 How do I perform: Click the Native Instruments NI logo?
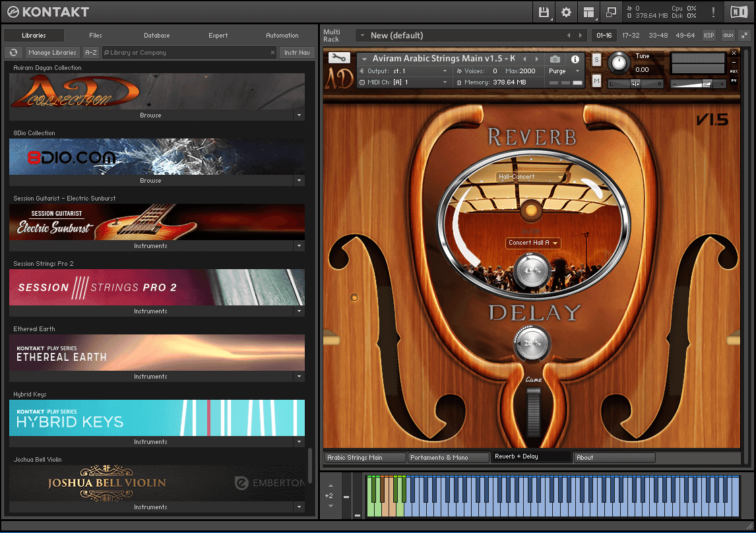(x=739, y=12)
